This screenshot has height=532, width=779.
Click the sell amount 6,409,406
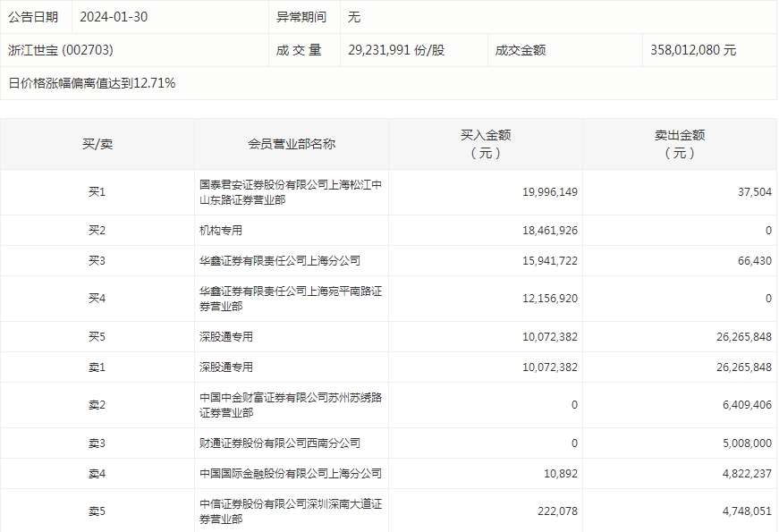[747, 405]
